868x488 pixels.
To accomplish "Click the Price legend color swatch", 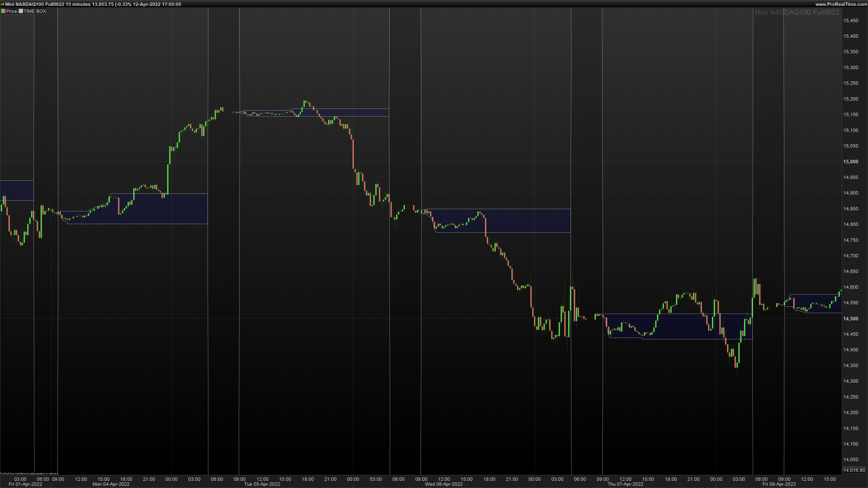I will 3,11.
